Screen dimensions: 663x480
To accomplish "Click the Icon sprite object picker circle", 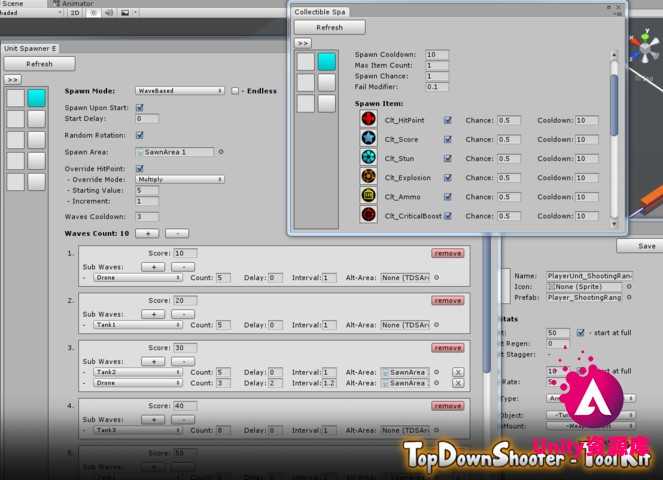I will [x=629, y=287].
